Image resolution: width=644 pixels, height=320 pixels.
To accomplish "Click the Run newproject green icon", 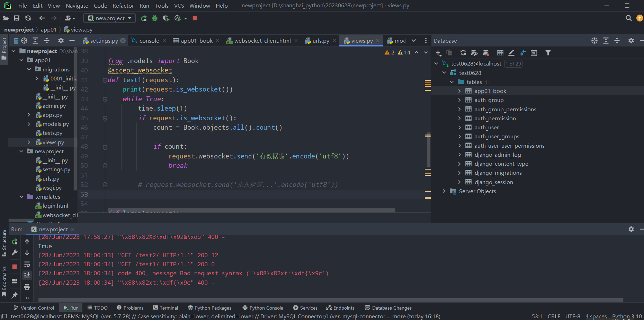I will (144, 18).
